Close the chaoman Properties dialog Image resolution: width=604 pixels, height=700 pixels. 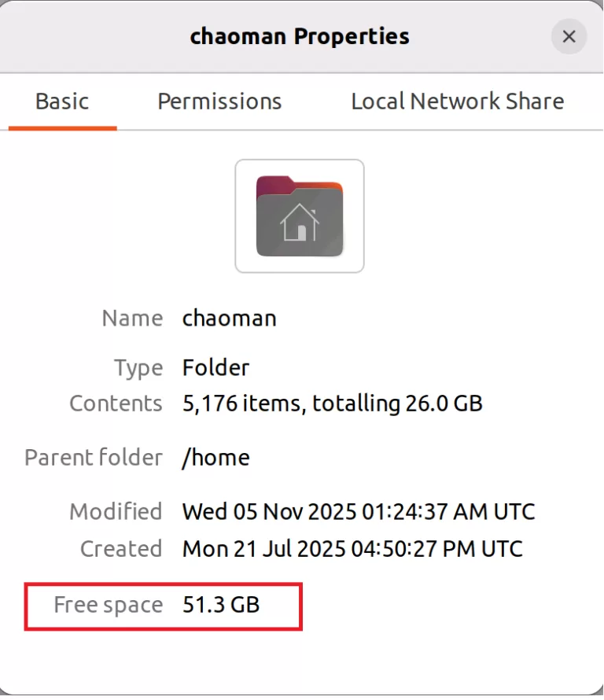coord(569,36)
